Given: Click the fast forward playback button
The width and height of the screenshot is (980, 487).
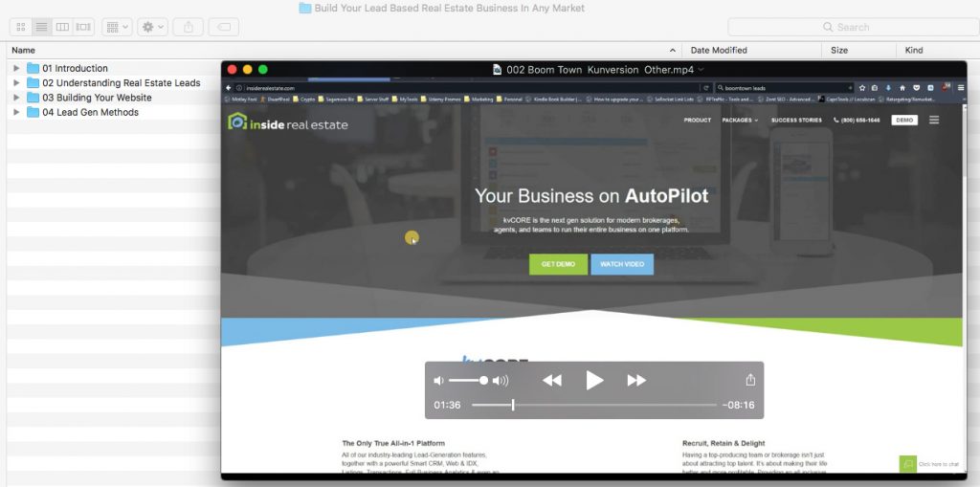Looking at the screenshot, I should click(636, 380).
